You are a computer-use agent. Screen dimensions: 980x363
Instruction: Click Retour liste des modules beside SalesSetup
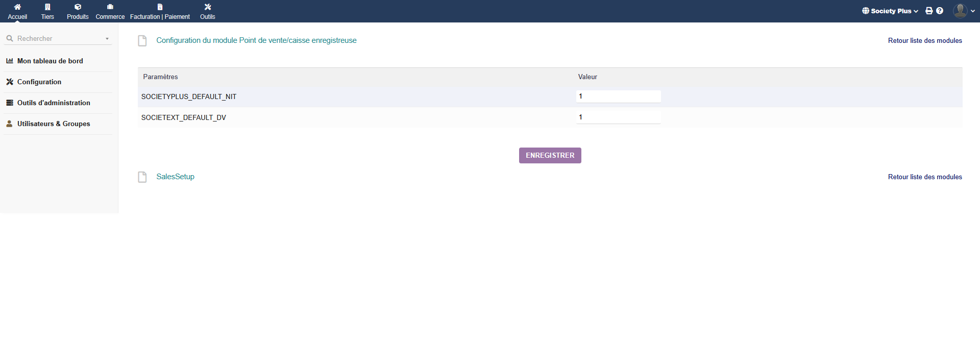[924, 177]
